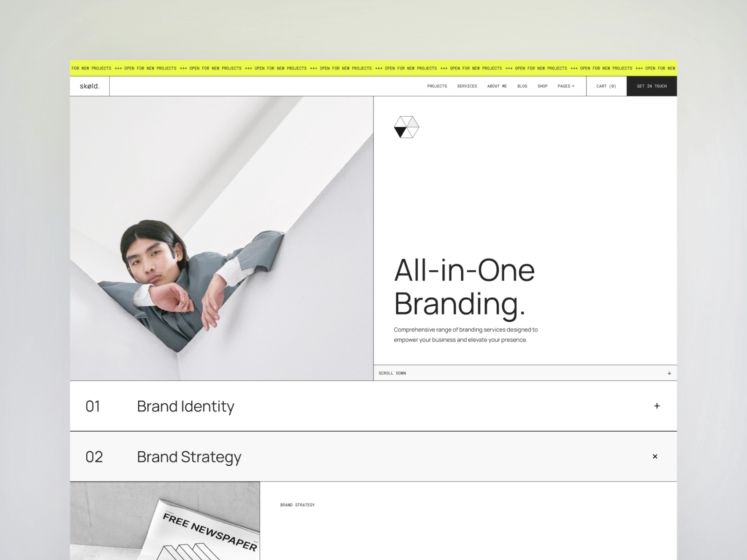Click the Brand Identity accordion title

tap(185, 406)
